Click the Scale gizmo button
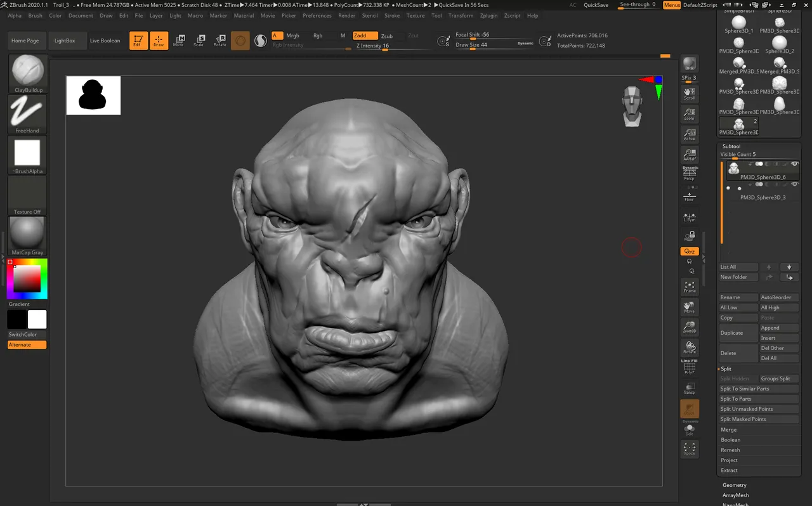The width and height of the screenshot is (812, 506). coord(199,41)
